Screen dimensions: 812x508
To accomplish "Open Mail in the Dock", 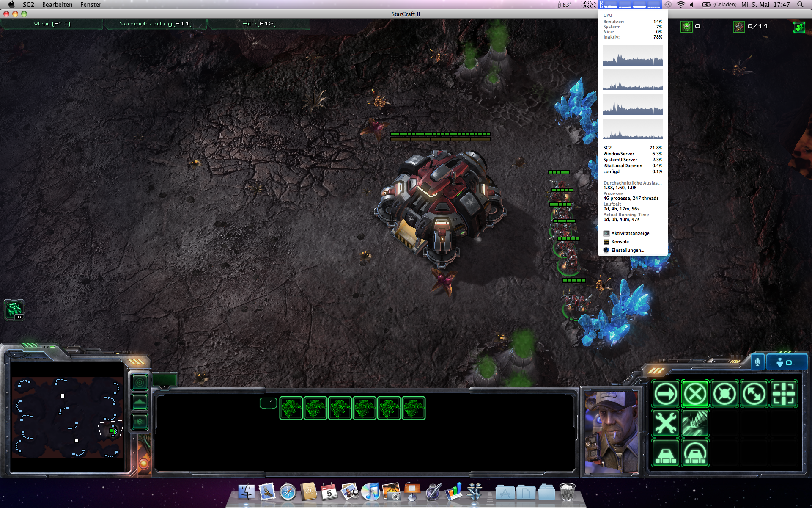I will pyautogui.click(x=267, y=492).
